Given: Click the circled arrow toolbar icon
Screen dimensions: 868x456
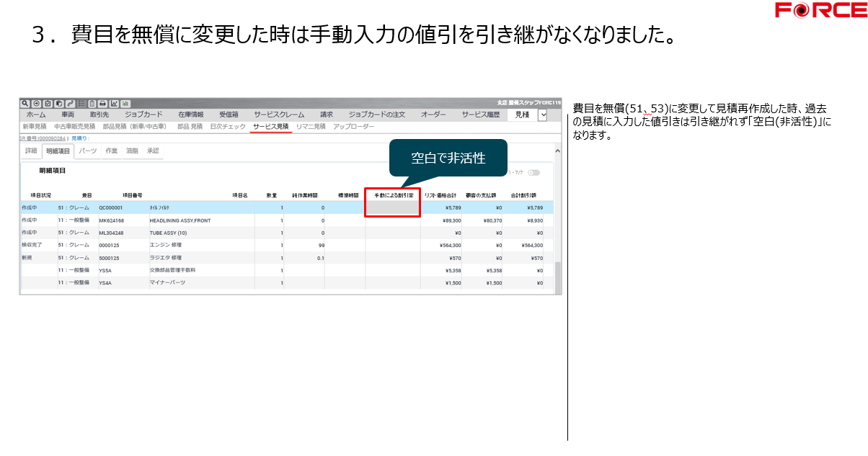Looking at the screenshot, I should click(37, 104).
